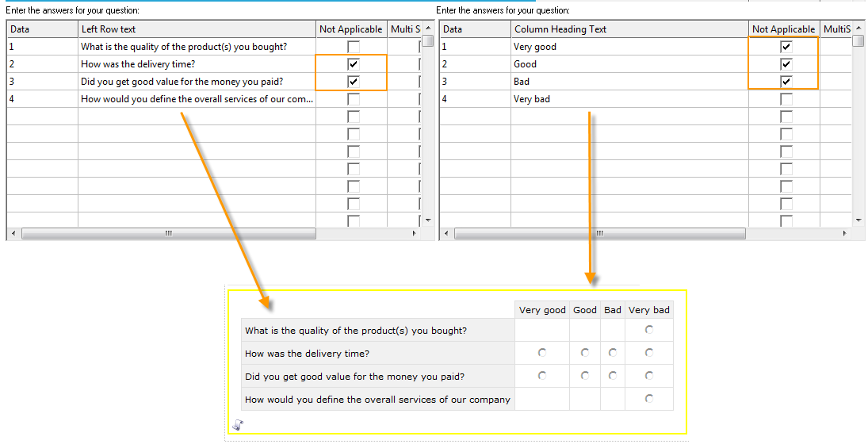Select "Very good" for delivery time question
Viewport: 868px width, 444px height.
[x=542, y=353]
